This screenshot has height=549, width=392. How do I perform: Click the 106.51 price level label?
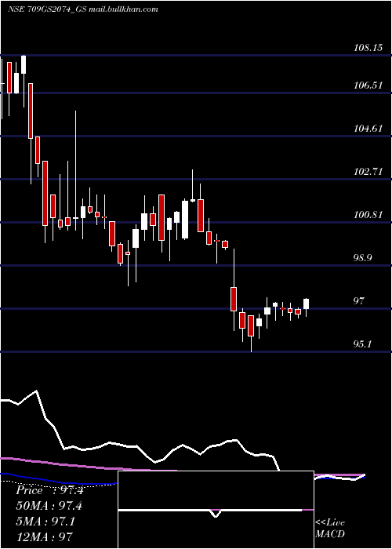click(368, 85)
